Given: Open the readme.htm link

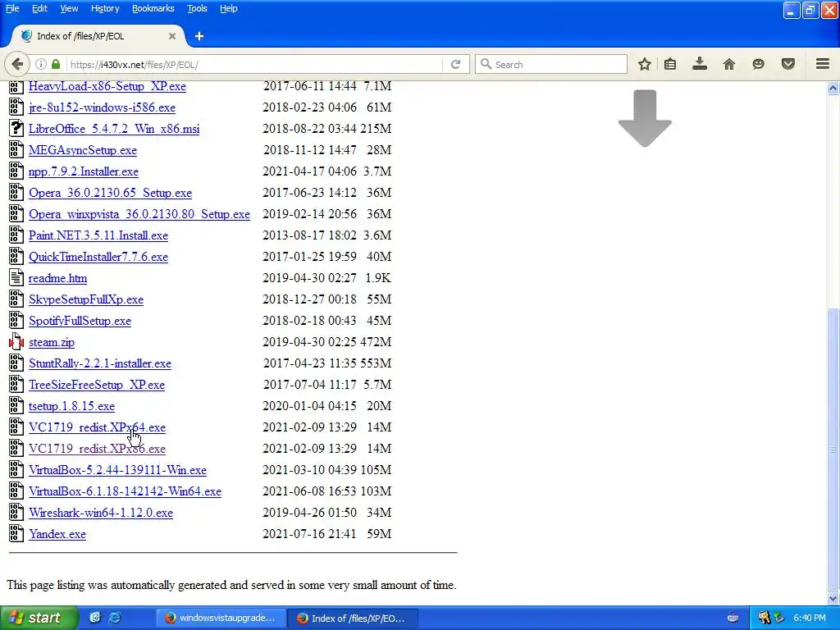Looking at the screenshot, I should 58,278.
